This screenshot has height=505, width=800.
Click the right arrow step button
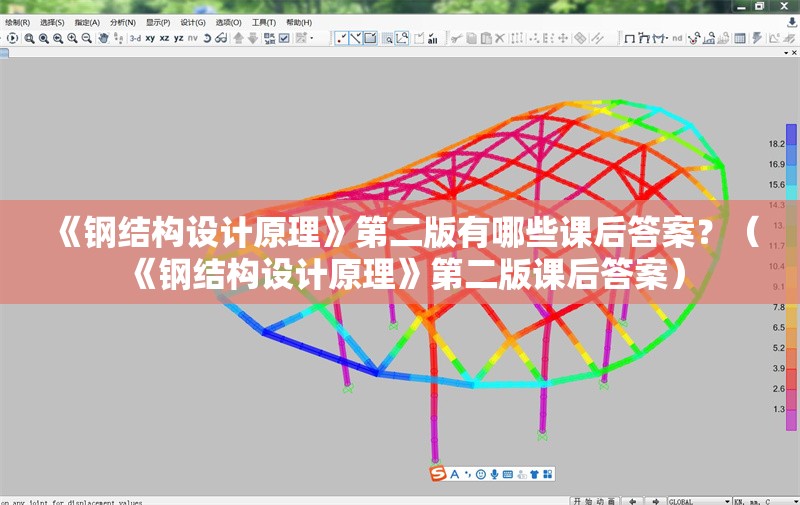click(x=656, y=501)
